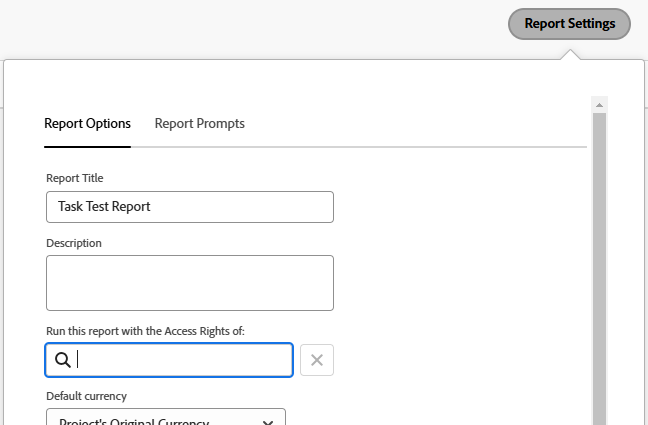This screenshot has height=425, width=648.
Task: Click the scrollbar up arrow
Action: coord(600,105)
